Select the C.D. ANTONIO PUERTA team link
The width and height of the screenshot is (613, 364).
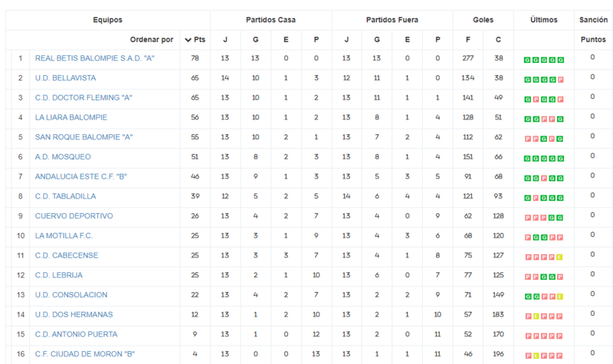click(76, 334)
